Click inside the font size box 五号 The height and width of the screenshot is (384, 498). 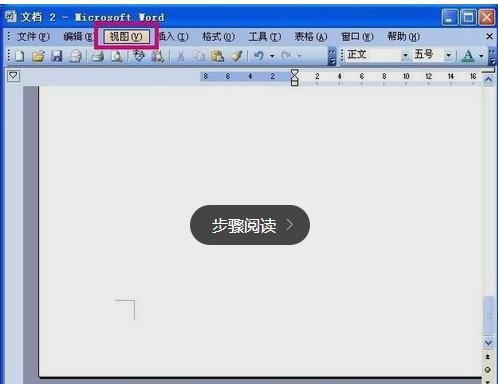coord(424,54)
